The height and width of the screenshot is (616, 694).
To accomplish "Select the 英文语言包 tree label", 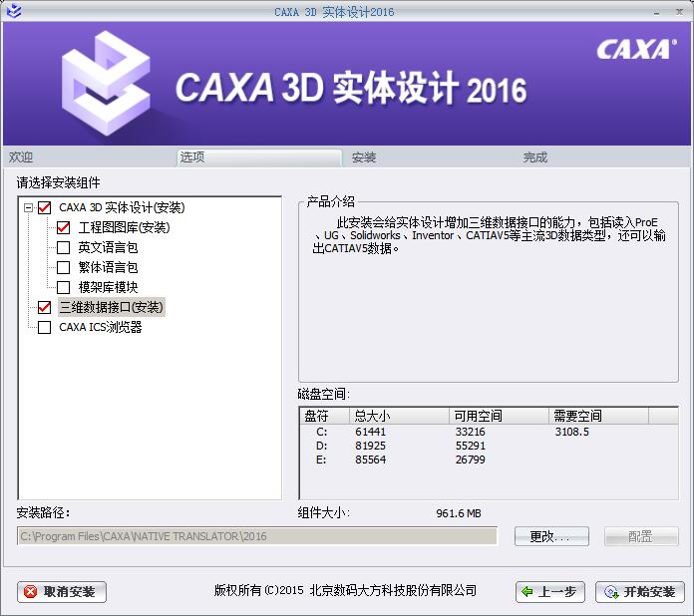I will [108, 247].
